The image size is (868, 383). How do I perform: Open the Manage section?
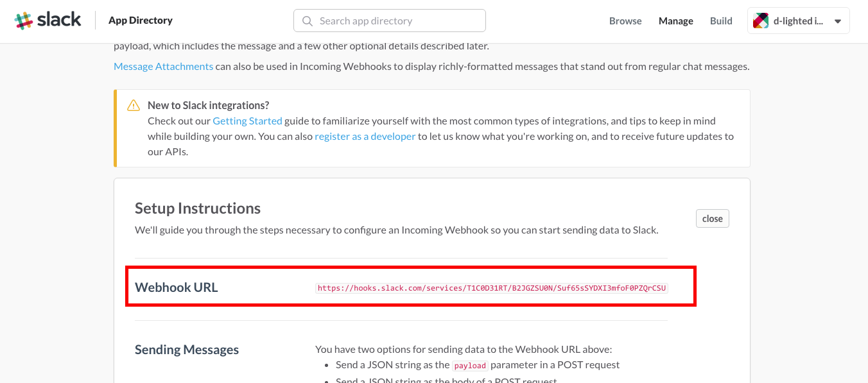point(675,21)
